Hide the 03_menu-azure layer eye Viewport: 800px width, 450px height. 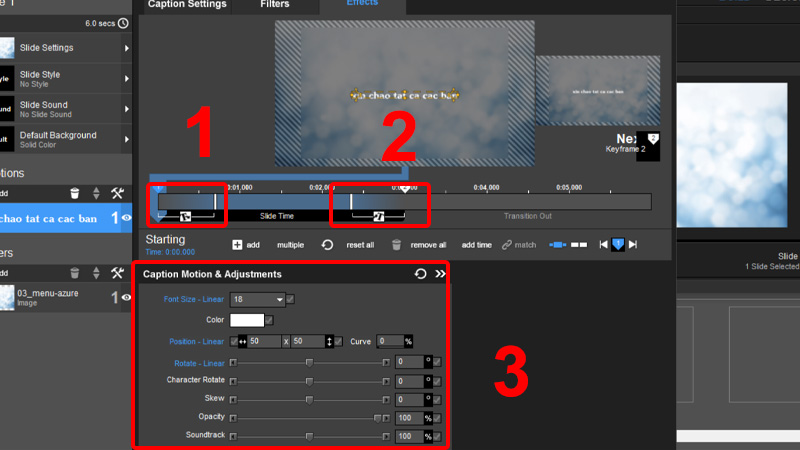[127, 296]
